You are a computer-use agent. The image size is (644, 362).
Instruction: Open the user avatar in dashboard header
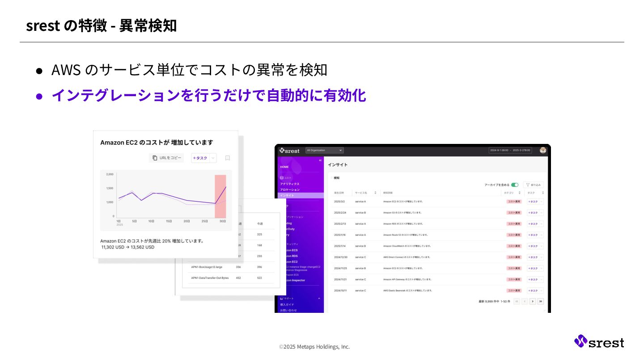(543, 150)
